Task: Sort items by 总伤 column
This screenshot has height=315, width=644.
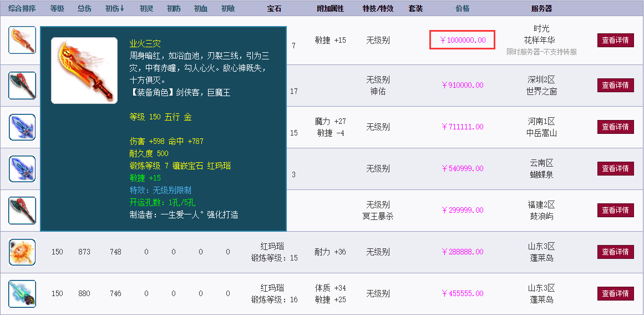Action: (x=84, y=8)
